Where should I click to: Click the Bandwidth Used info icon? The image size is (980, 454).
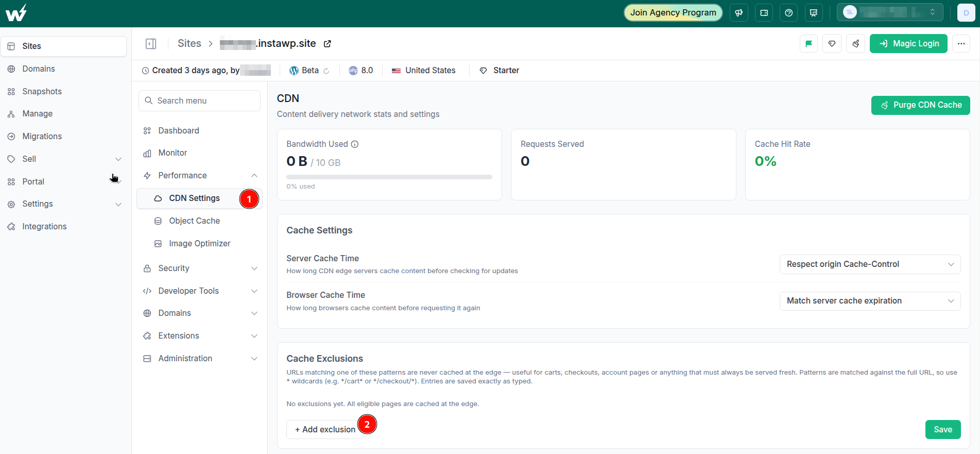(355, 144)
